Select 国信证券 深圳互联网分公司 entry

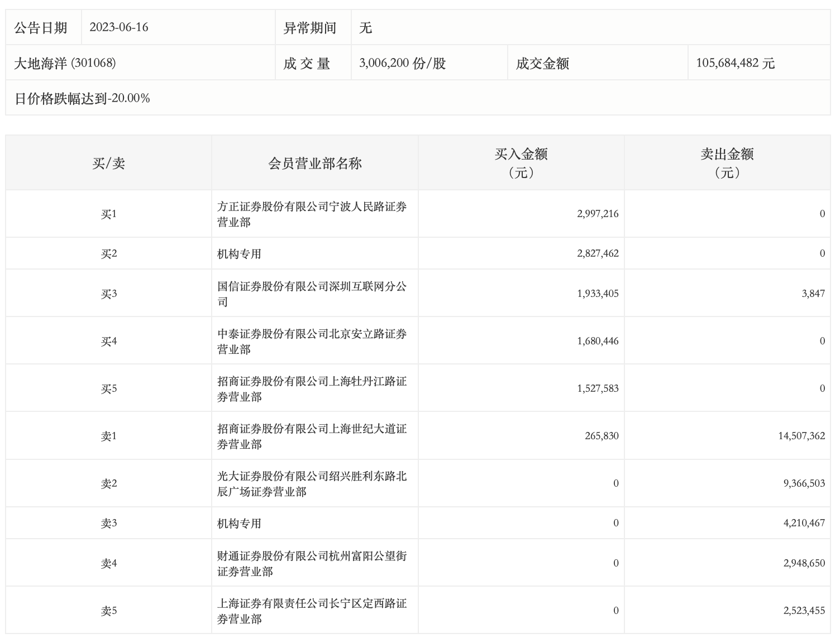tap(312, 294)
